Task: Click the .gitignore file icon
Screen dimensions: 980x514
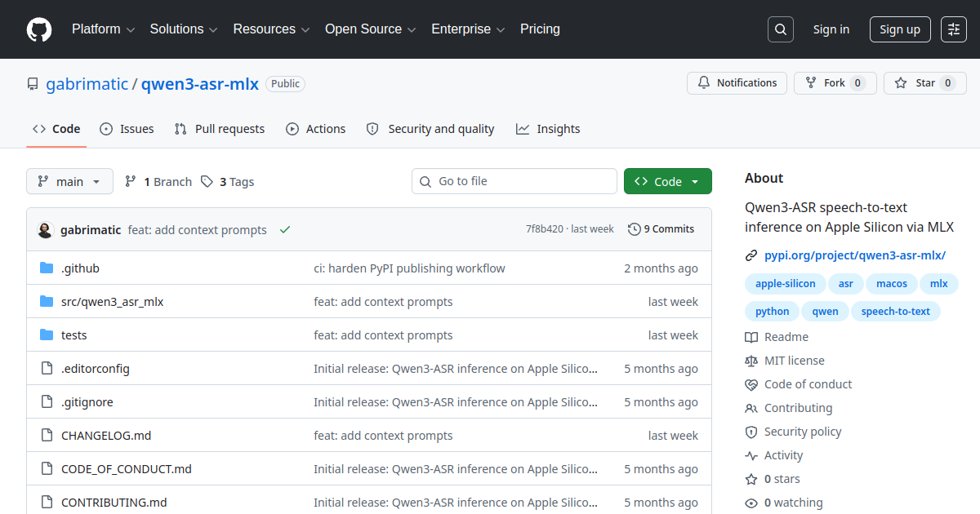Action: pyautogui.click(x=47, y=402)
